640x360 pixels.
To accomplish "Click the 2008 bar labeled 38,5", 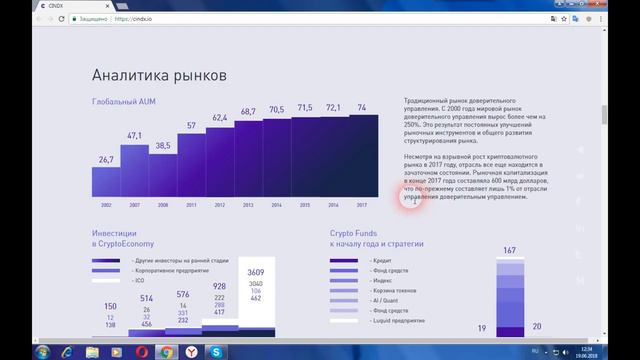I will click(163, 176).
